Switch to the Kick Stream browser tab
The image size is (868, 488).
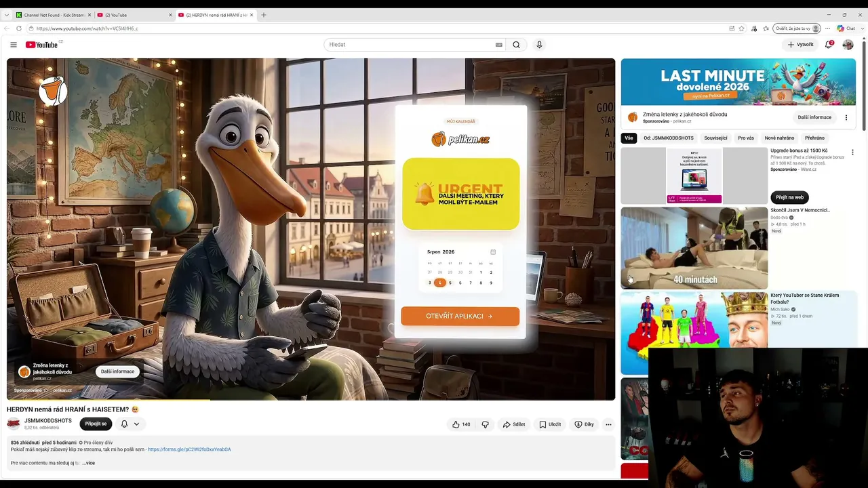click(53, 15)
